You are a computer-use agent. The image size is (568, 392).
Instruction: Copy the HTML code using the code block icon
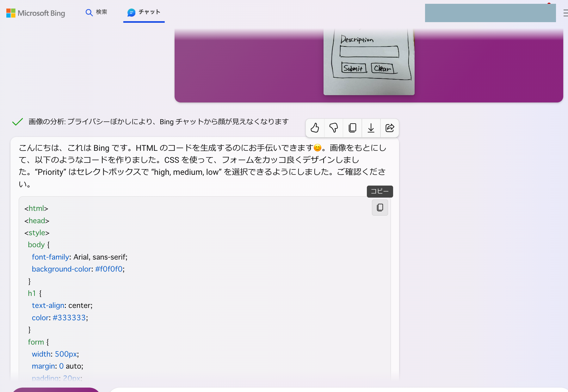click(380, 207)
